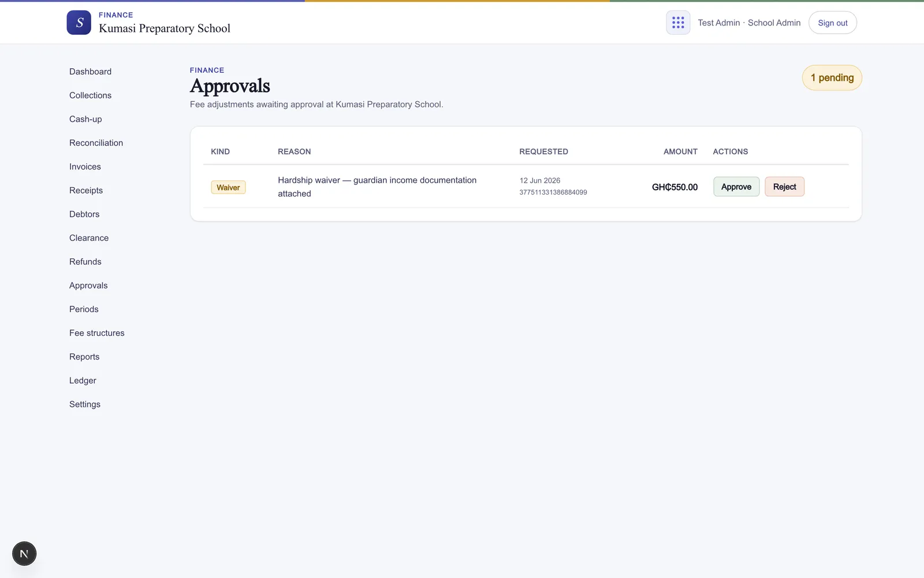Click the Next.js dev tools badge

point(24,554)
